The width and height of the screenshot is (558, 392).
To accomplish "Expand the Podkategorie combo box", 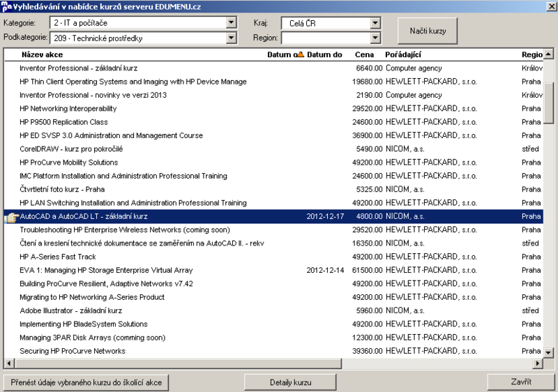I will (x=232, y=38).
